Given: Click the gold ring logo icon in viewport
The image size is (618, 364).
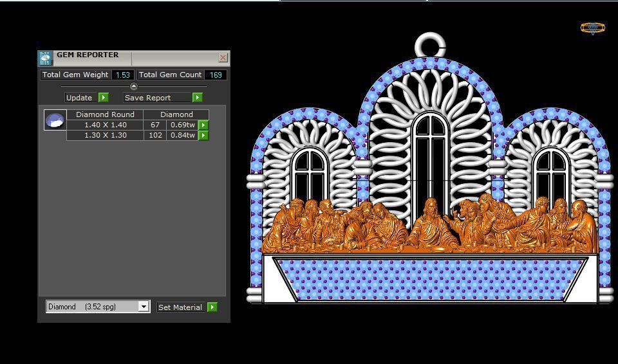Looking at the screenshot, I should [593, 27].
